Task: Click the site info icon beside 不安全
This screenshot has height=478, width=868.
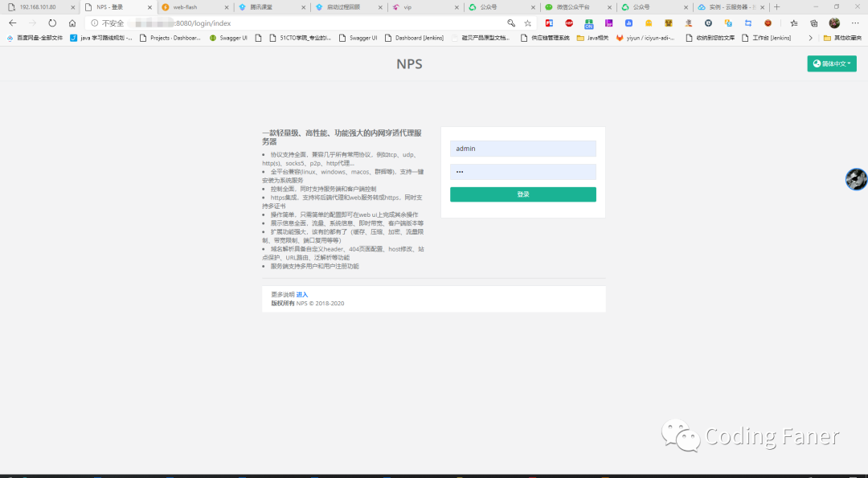Action: [x=95, y=23]
